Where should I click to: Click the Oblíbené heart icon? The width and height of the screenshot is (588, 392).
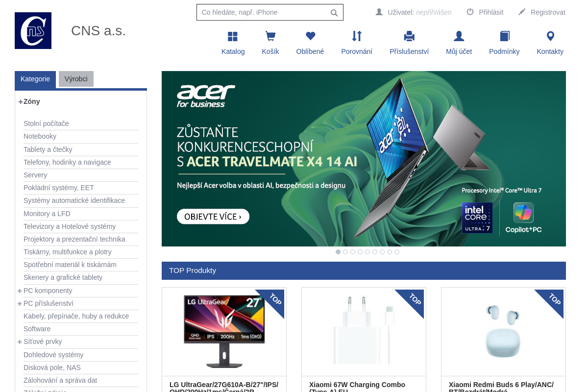310,36
